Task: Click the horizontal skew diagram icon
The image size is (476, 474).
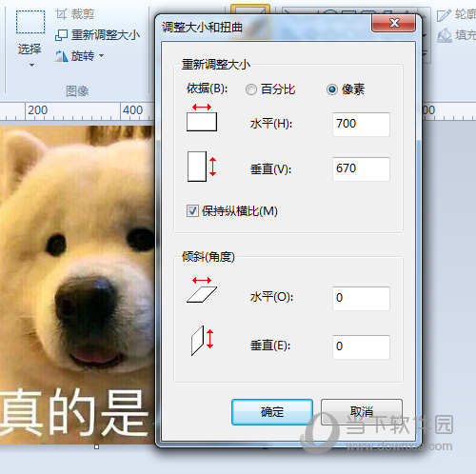Action: click(x=202, y=290)
